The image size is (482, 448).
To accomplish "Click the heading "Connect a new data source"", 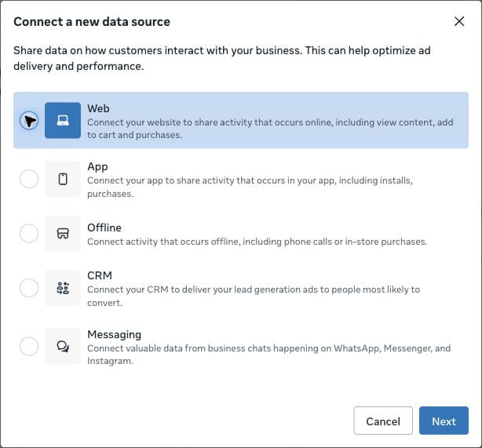I will [92, 21].
